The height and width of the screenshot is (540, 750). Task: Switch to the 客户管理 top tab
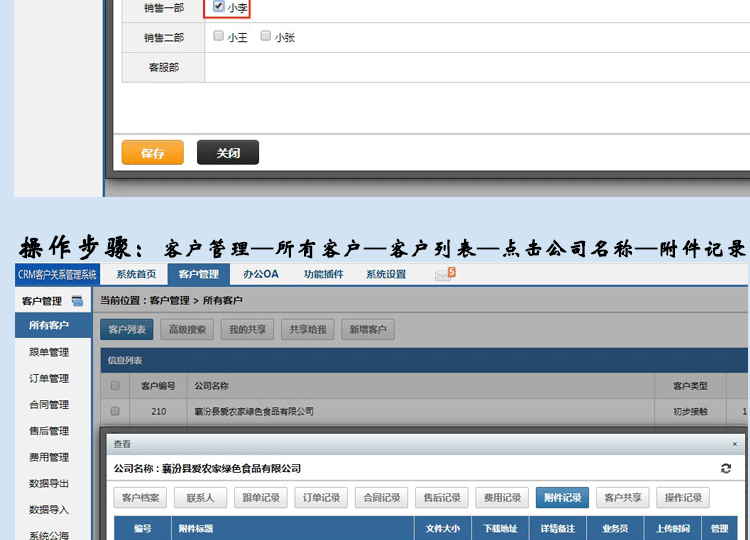coord(199,274)
